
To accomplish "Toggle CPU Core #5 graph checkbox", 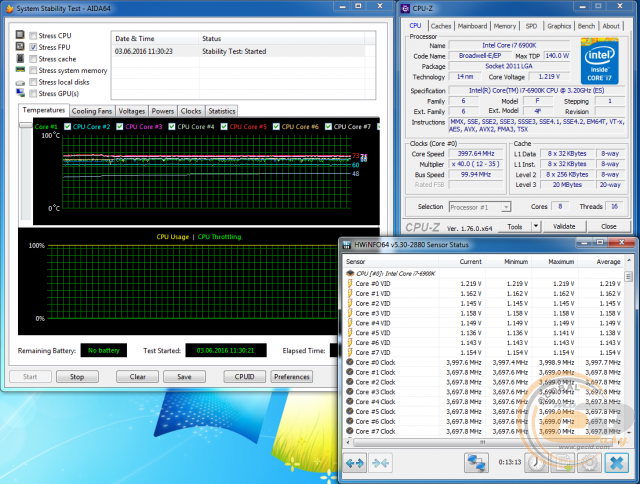I will (224, 127).
